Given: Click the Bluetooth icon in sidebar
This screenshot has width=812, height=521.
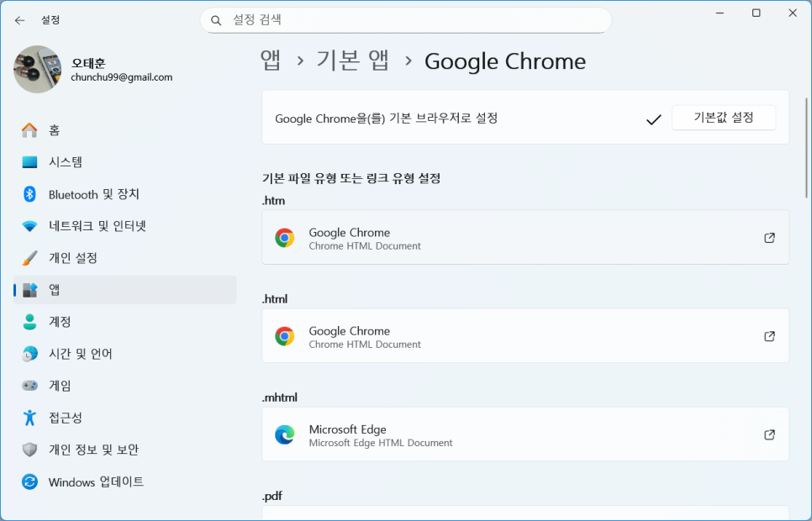Looking at the screenshot, I should coord(29,194).
